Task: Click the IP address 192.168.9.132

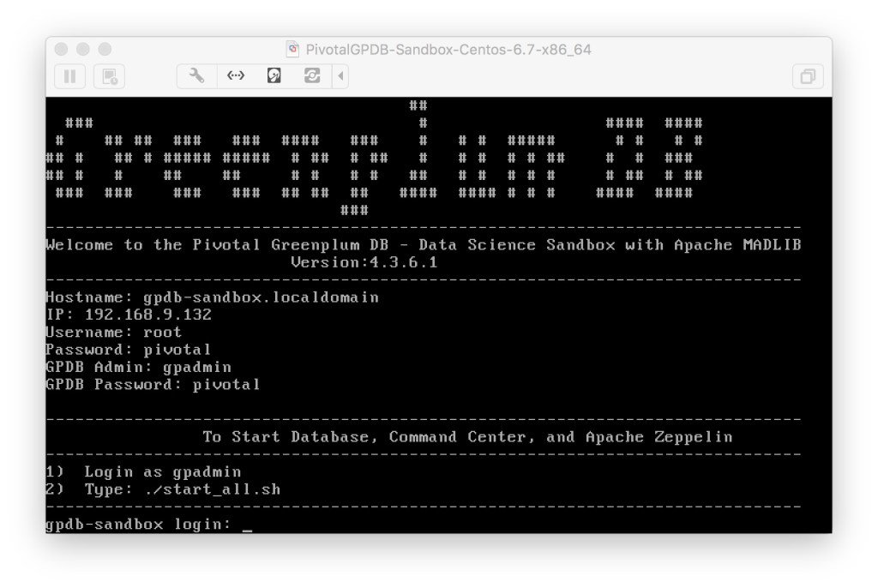Action: [148, 315]
